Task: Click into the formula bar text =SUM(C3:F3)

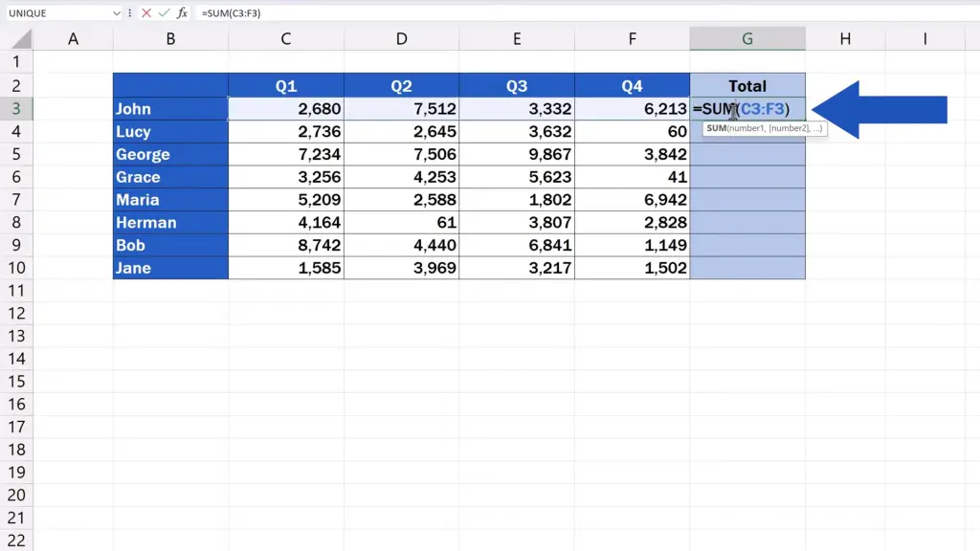Action: (232, 13)
